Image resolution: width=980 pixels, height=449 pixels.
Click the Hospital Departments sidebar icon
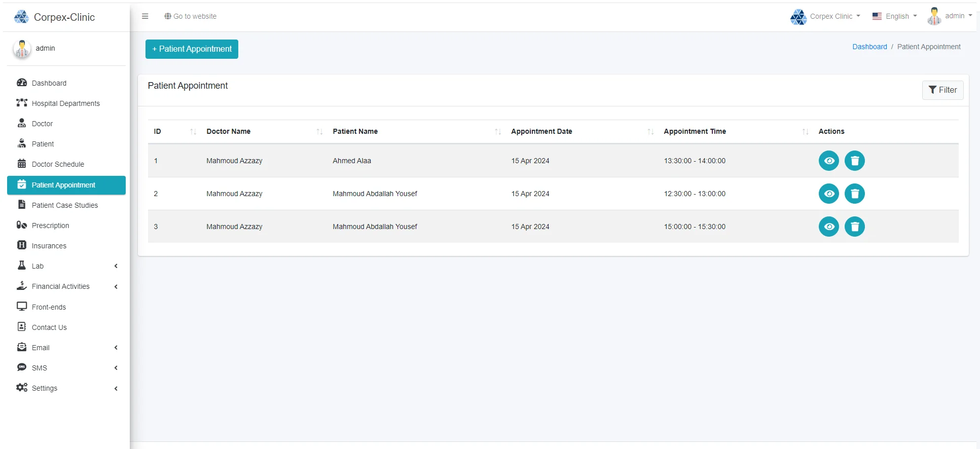[x=22, y=103]
